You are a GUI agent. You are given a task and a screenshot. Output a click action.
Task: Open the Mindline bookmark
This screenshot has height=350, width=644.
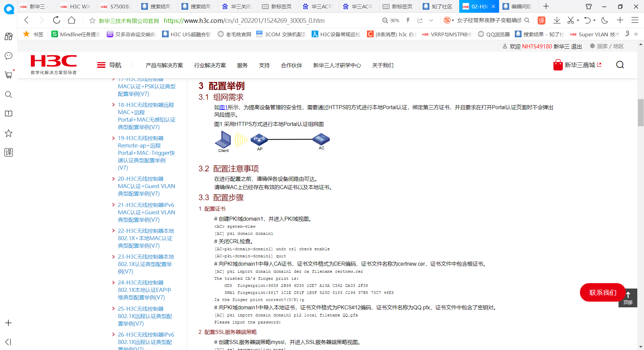coord(76,34)
